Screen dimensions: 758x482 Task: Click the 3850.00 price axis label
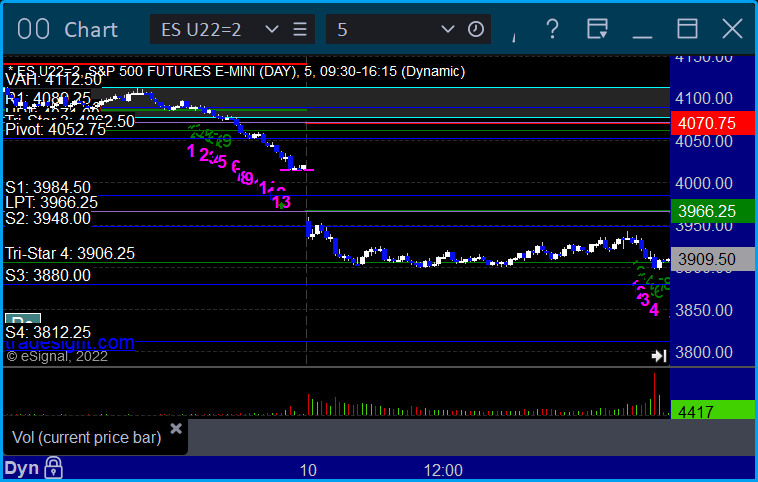[704, 310]
